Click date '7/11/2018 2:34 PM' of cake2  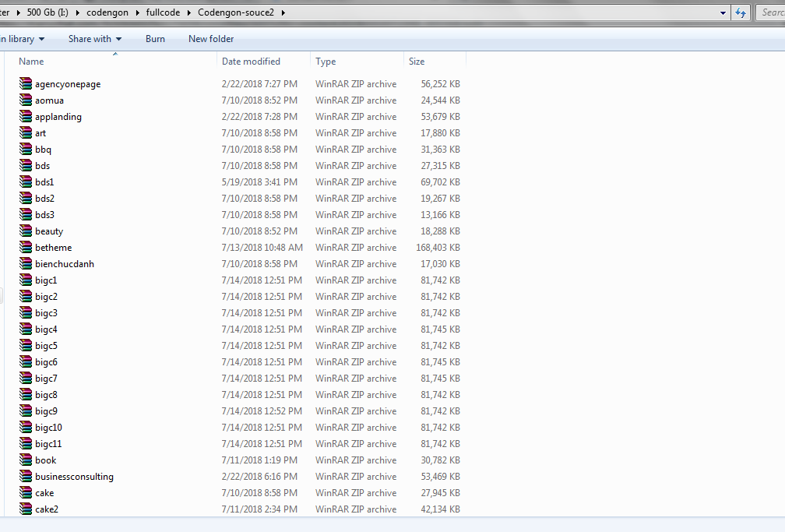(259, 509)
